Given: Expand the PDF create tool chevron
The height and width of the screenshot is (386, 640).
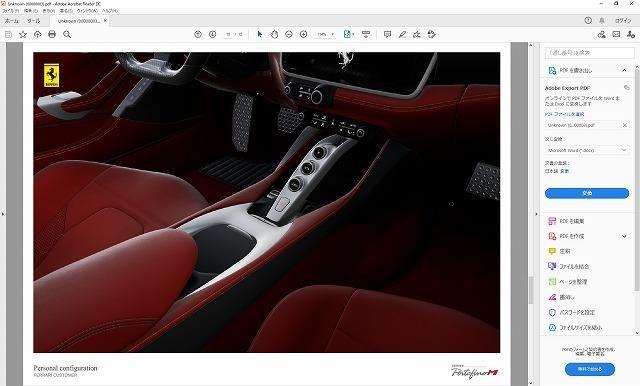Looking at the screenshot, I should coord(624,236).
